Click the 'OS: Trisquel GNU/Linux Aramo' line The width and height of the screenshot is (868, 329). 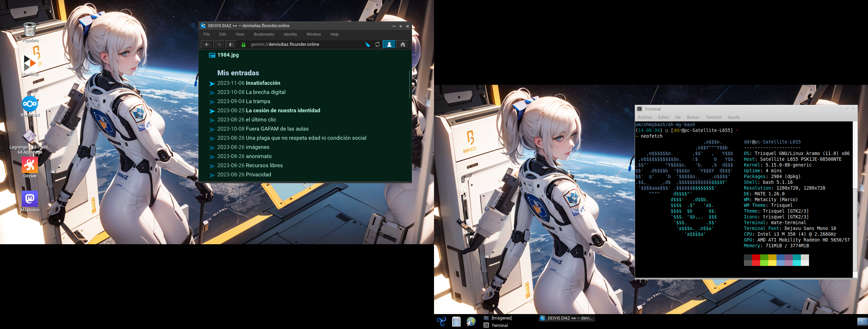(796, 153)
